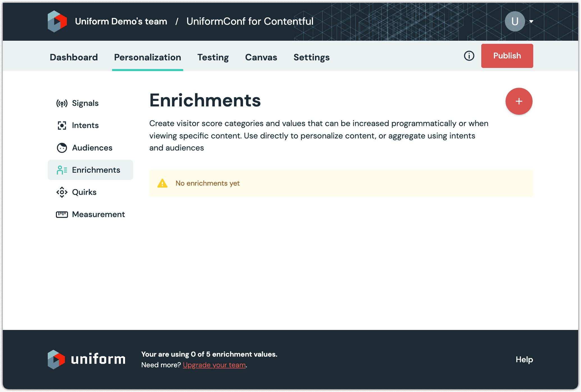
Task: Click Help in the footer
Action: 524,359
